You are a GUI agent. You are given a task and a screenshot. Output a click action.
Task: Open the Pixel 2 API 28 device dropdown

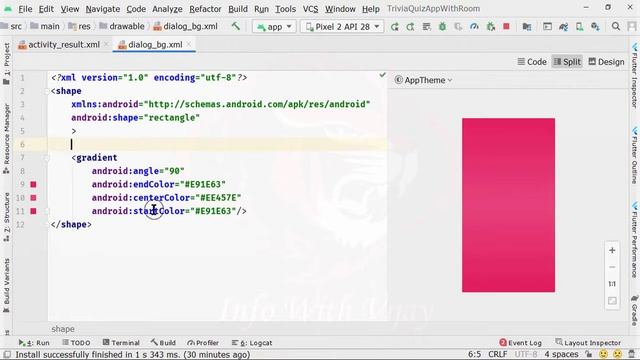click(x=342, y=27)
